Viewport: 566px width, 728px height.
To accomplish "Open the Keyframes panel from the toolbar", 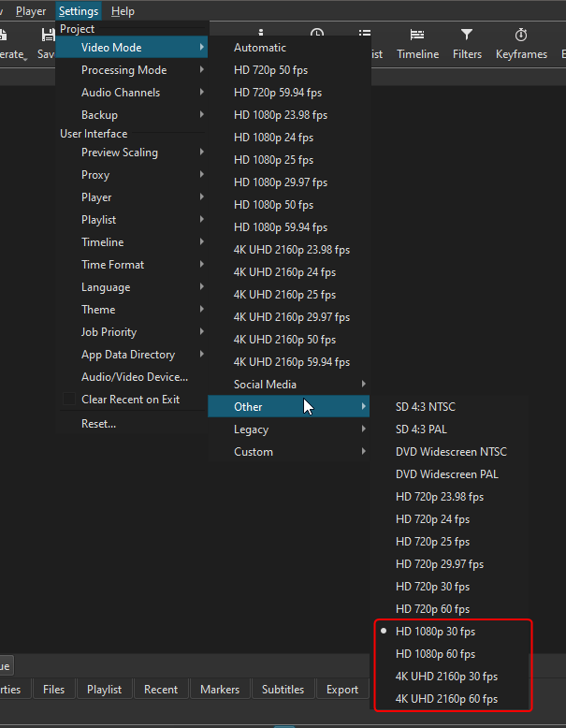I will click(x=521, y=43).
